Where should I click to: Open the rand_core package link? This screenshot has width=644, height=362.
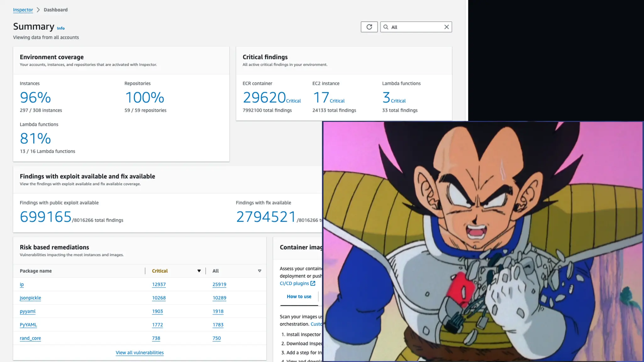(x=30, y=338)
